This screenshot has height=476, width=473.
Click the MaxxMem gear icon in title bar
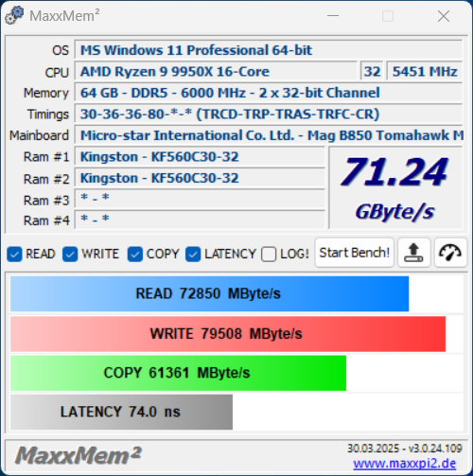coord(14,15)
